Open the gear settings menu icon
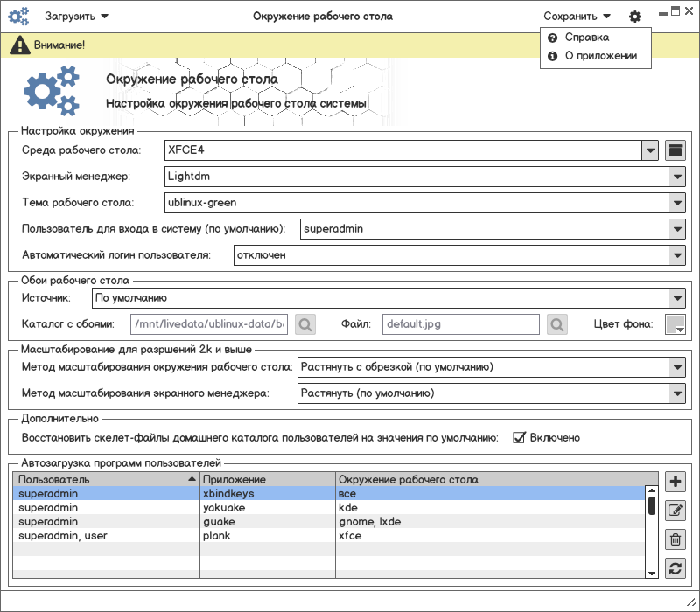 (635, 17)
